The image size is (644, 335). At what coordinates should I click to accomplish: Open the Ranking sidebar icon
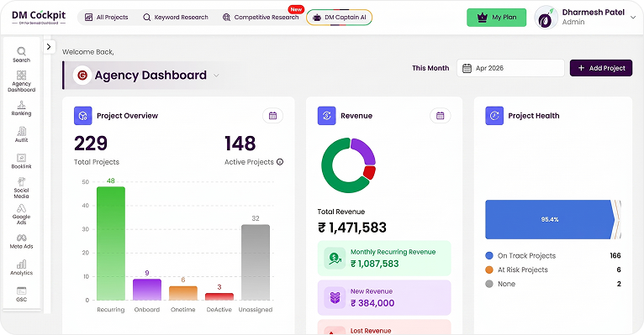tap(21, 105)
